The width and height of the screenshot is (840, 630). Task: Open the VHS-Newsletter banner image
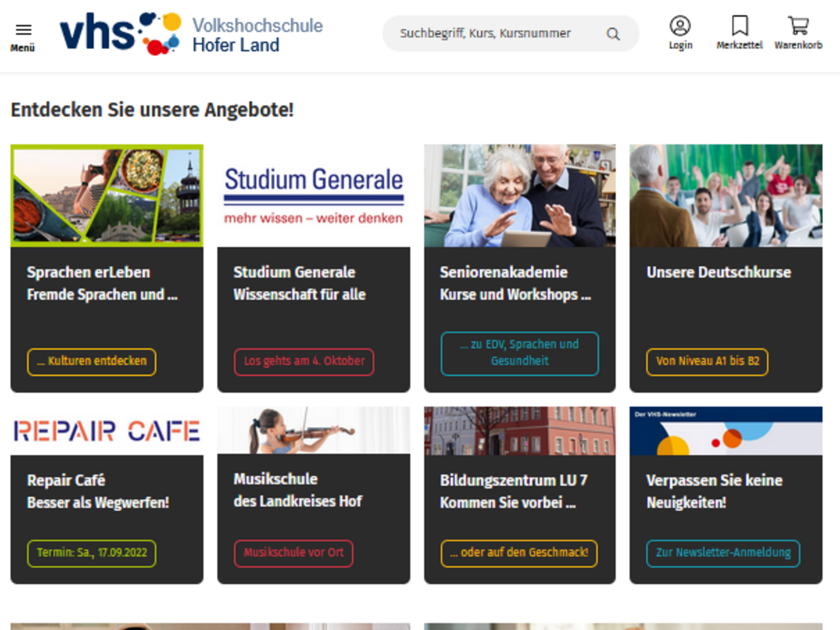pyautogui.click(x=726, y=431)
